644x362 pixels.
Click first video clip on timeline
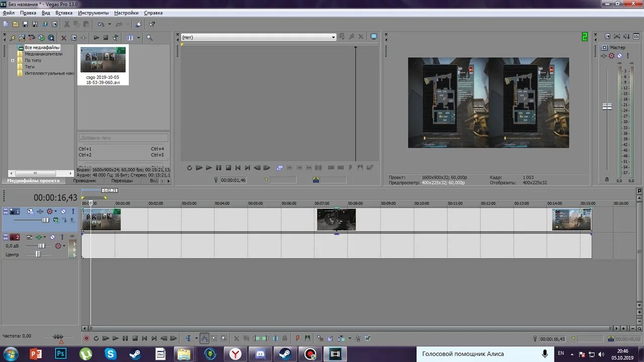coord(101,220)
